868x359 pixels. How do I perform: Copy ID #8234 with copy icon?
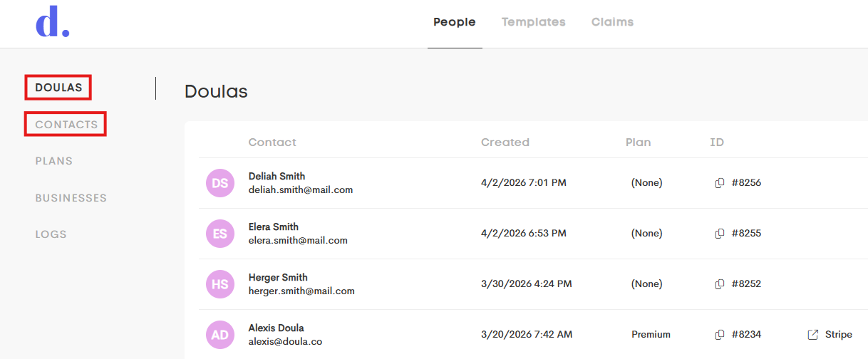coord(720,335)
